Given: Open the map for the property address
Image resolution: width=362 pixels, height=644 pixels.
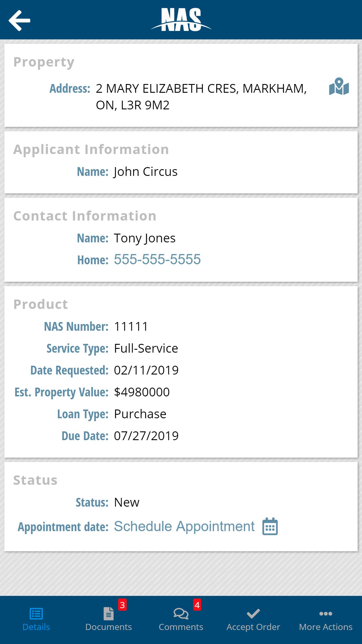Looking at the screenshot, I should (x=339, y=87).
